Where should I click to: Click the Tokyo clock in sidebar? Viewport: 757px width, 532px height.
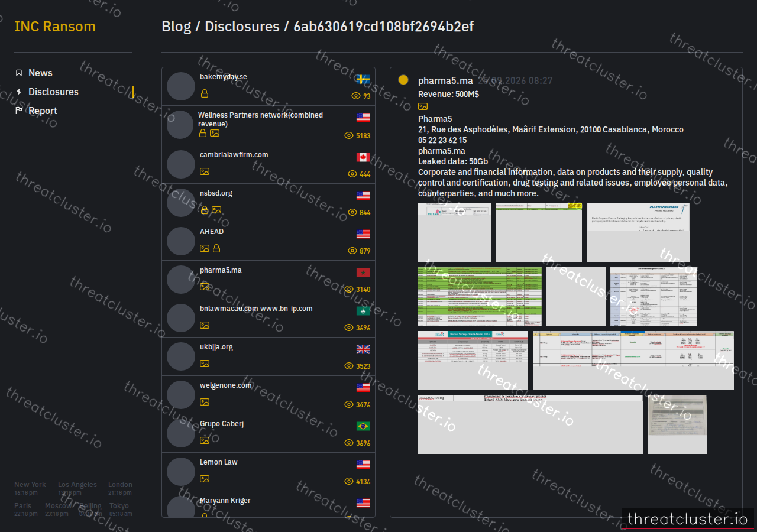pos(121,510)
